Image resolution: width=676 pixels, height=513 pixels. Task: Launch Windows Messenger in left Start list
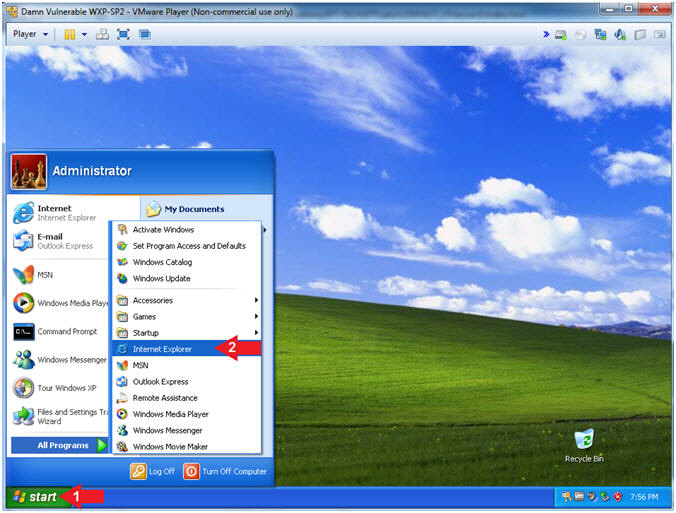click(59, 360)
